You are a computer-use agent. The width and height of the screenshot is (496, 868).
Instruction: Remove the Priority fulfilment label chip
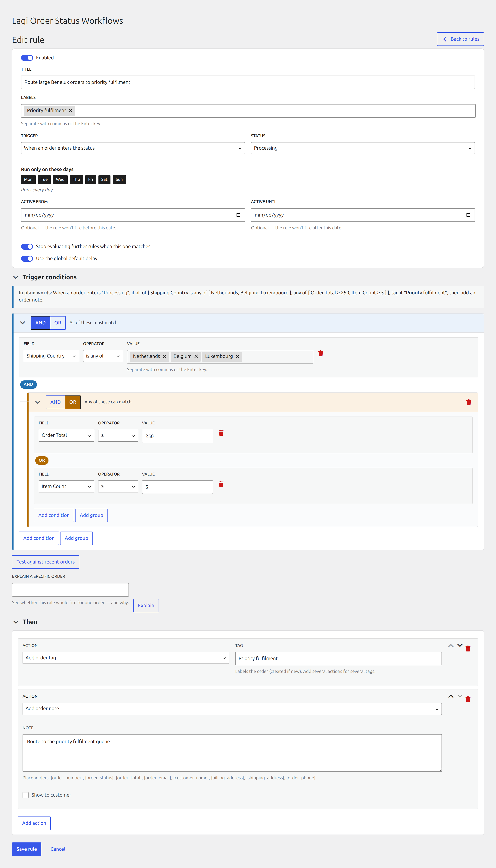(70, 110)
